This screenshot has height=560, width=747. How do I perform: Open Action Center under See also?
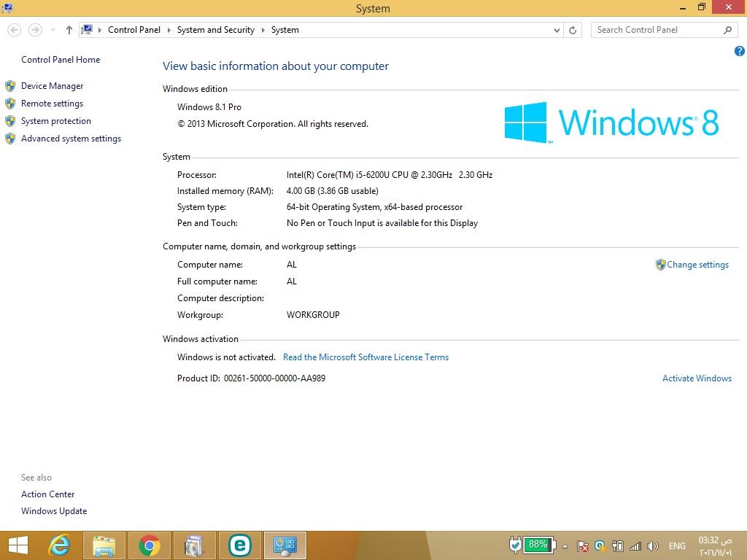pos(47,494)
